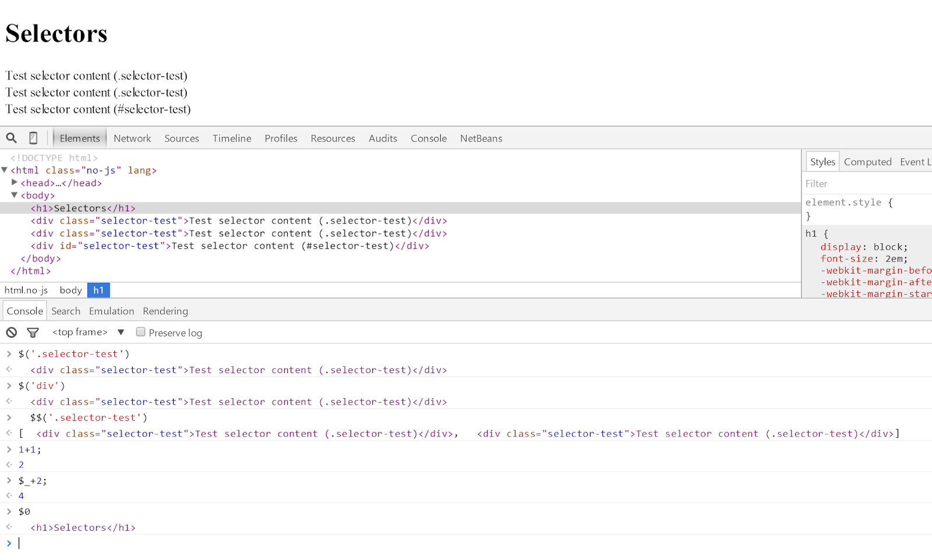Toggle device mode icon

[x=33, y=137]
